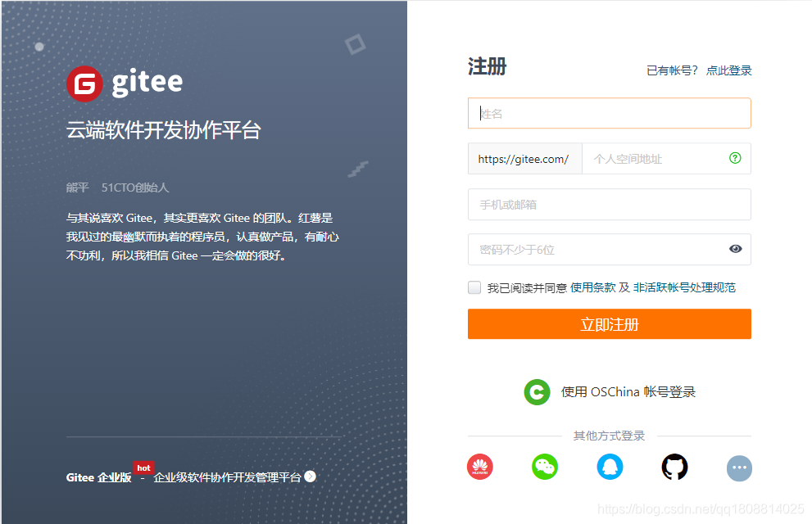
Task: Sign in with WeChat icon
Action: coord(545,468)
